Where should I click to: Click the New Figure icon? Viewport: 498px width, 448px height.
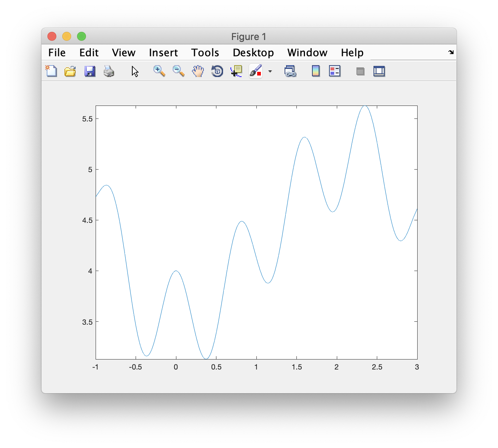tap(51, 71)
